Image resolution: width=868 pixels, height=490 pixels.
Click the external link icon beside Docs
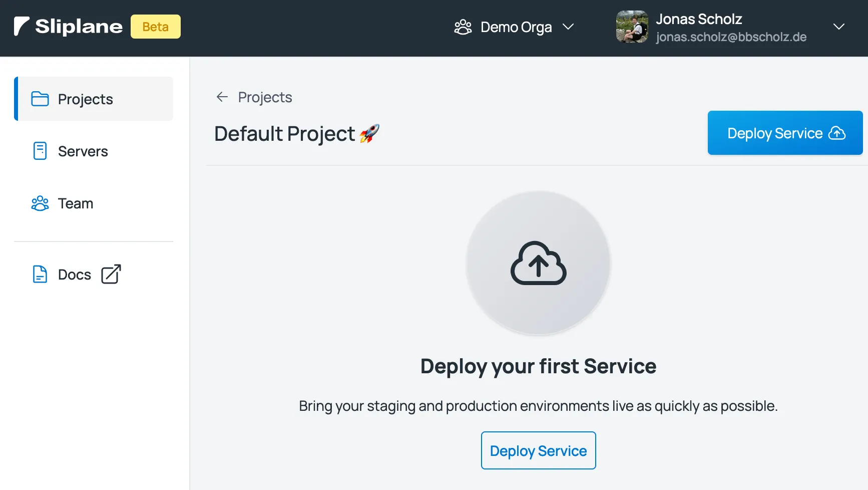point(111,275)
